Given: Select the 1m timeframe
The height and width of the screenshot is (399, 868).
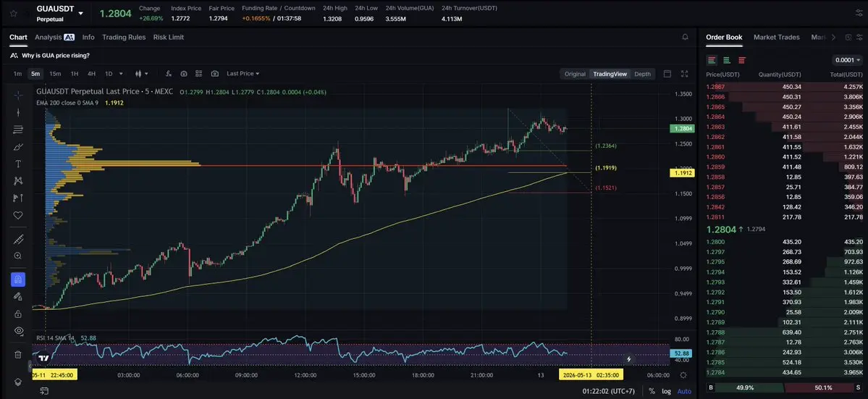Looking at the screenshot, I should tap(17, 74).
